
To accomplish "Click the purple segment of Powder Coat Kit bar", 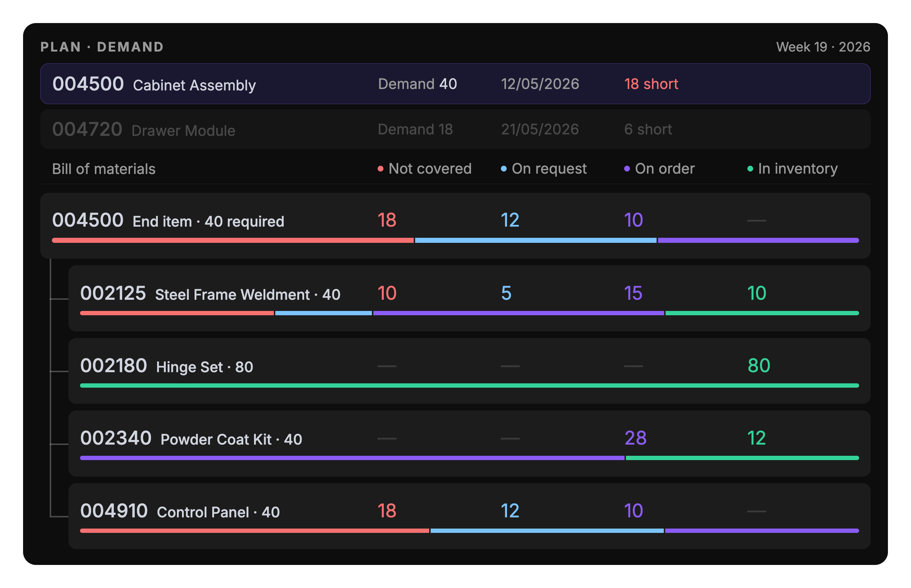I will [352, 458].
